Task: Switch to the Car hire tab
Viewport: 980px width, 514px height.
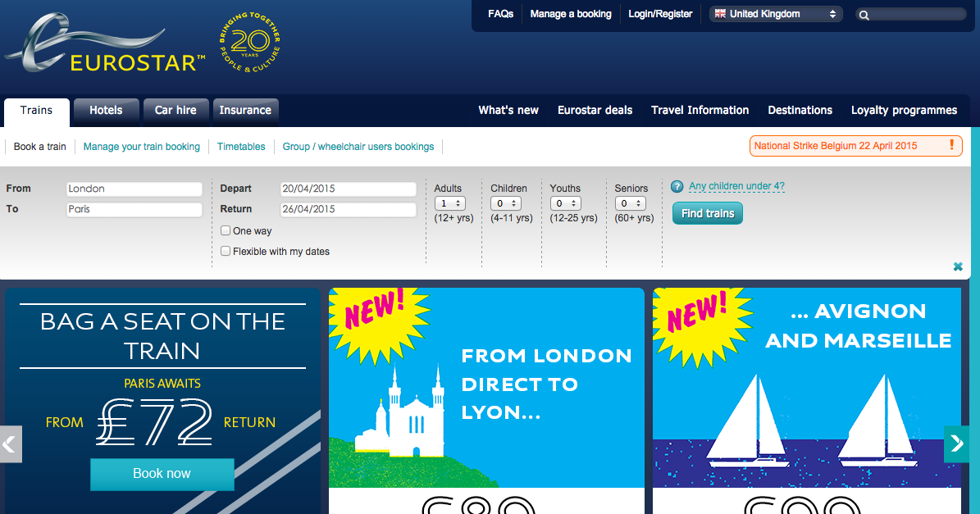Action: tap(175, 111)
